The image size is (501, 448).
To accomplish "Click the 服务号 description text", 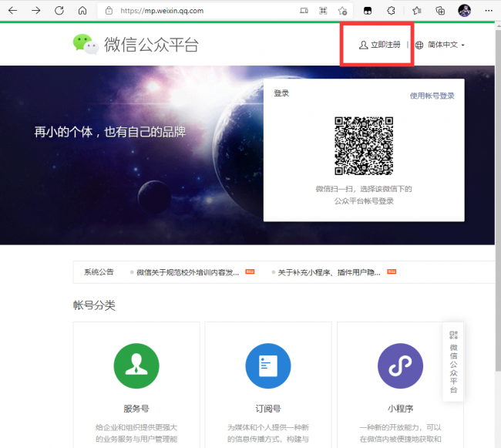I will (x=136, y=433).
